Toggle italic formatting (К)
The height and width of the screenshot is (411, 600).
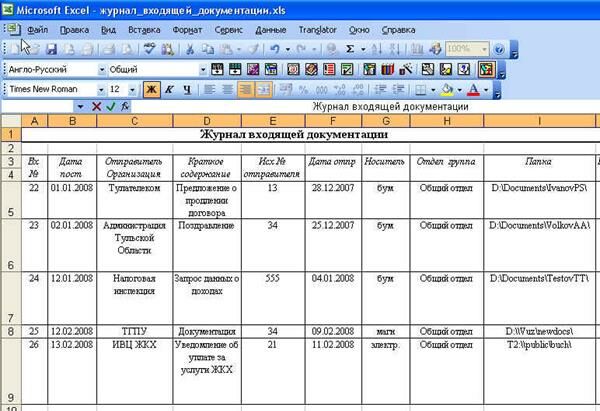click(171, 89)
